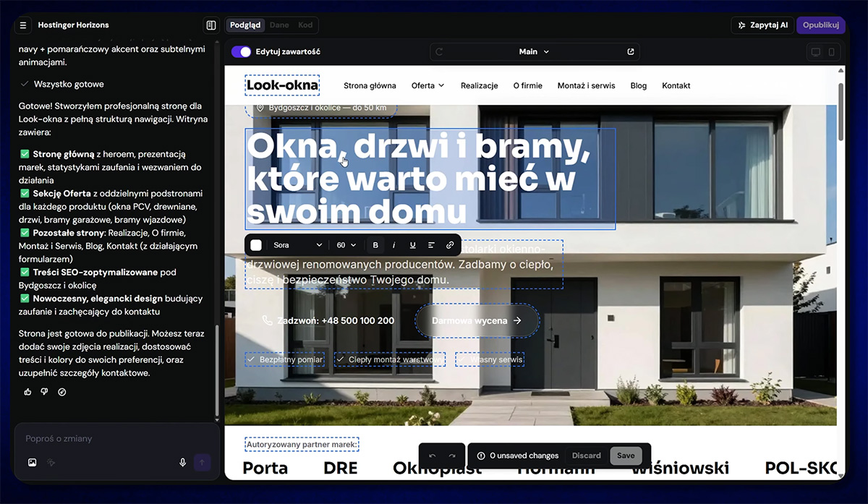868x504 pixels.
Task: Open the Realizacje page in site navigation
Action: [x=480, y=85]
